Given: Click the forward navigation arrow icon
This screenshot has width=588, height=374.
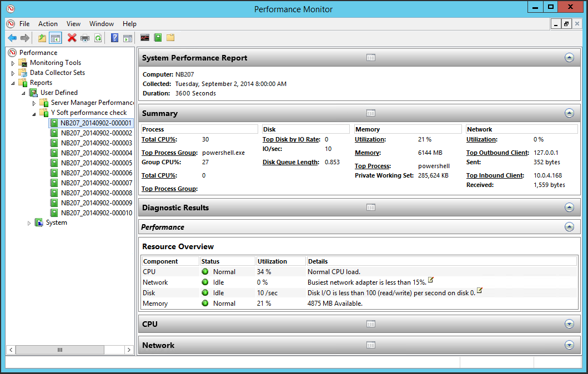Looking at the screenshot, I should (24, 38).
